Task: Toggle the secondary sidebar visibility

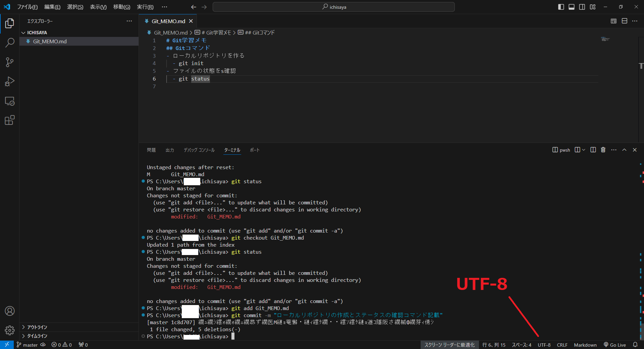Action: click(582, 7)
